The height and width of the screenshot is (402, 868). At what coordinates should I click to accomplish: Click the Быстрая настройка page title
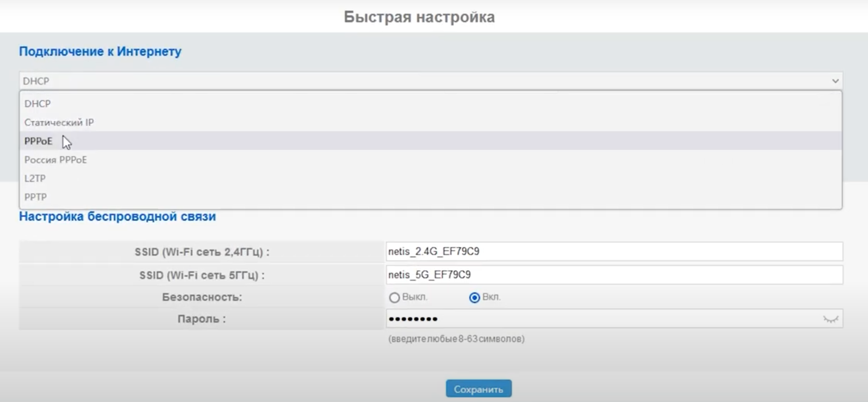pyautogui.click(x=419, y=17)
